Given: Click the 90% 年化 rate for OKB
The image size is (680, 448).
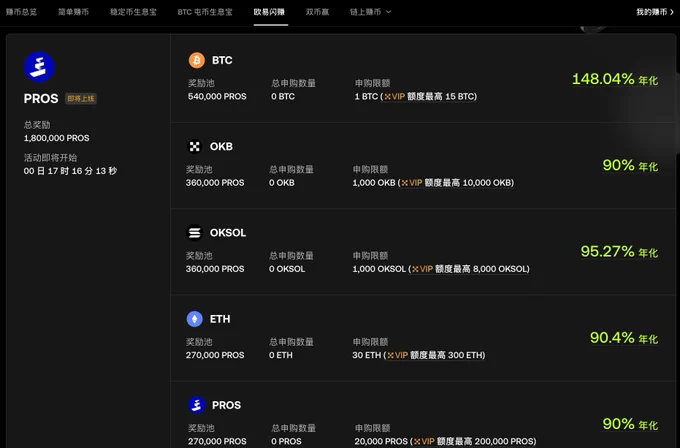Looking at the screenshot, I should (x=630, y=166).
